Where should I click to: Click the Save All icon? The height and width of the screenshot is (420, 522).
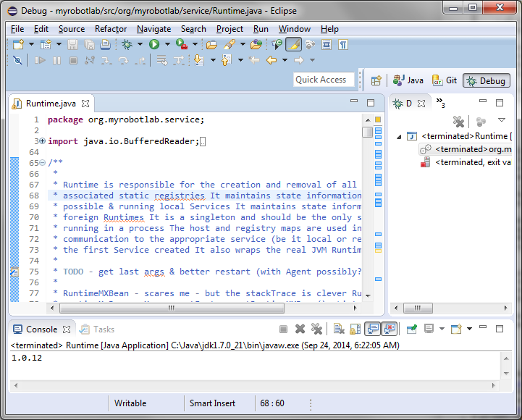click(x=89, y=44)
